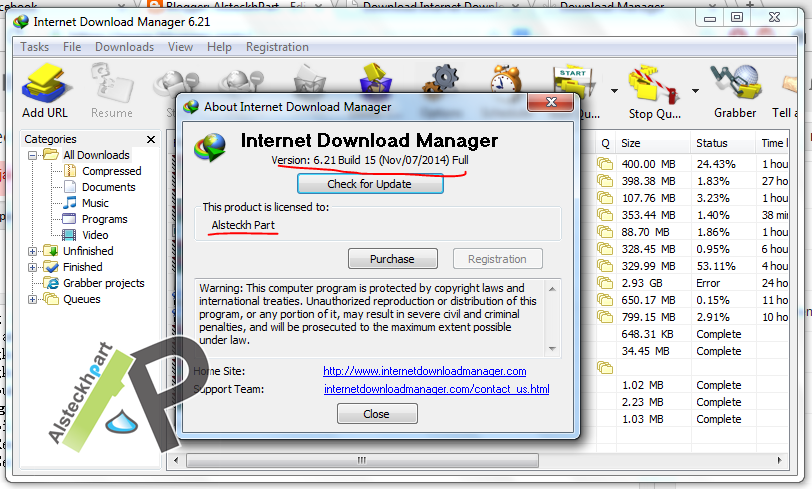Open Start Queue dropdown arrow
Image resolution: width=812 pixels, height=489 pixels.
[x=614, y=91]
